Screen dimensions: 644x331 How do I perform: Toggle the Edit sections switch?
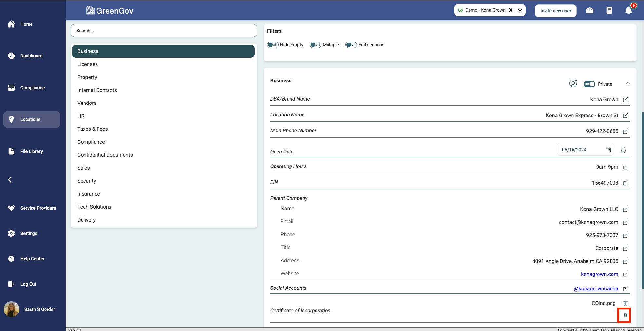(x=351, y=45)
